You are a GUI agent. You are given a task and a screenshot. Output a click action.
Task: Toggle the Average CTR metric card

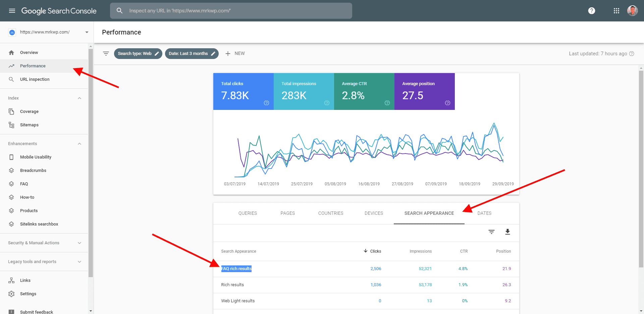click(364, 91)
